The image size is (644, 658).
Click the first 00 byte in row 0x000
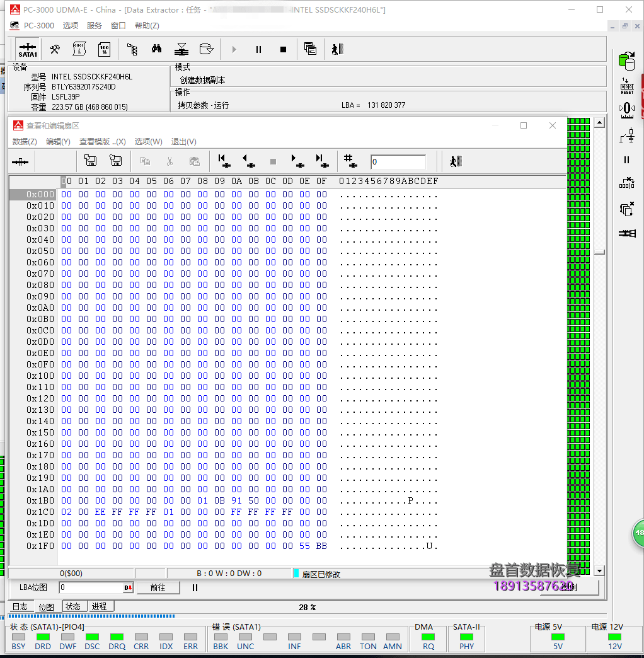click(x=66, y=194)
